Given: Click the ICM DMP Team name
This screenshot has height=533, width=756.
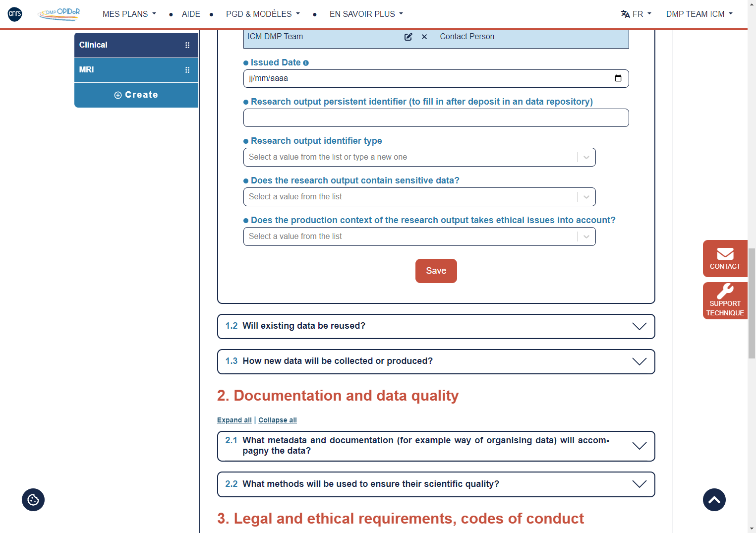Looking at the screenshot, I should [275, 37].
